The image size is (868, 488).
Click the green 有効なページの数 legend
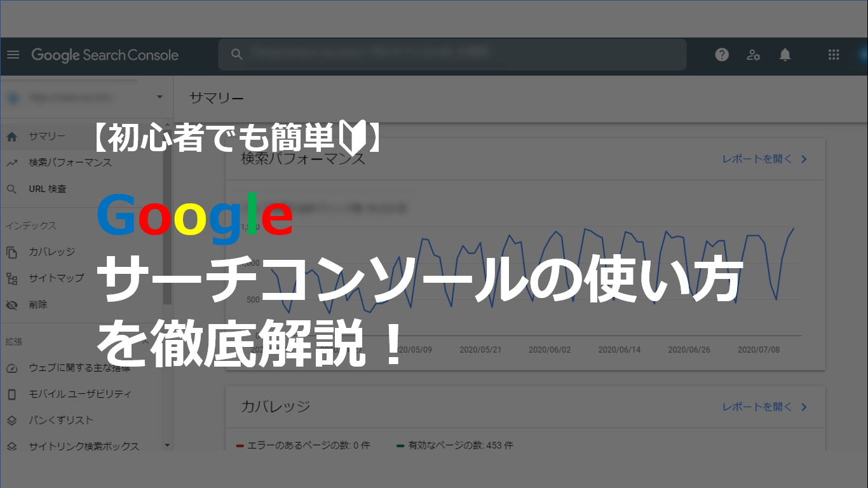(x=454, y=445)
